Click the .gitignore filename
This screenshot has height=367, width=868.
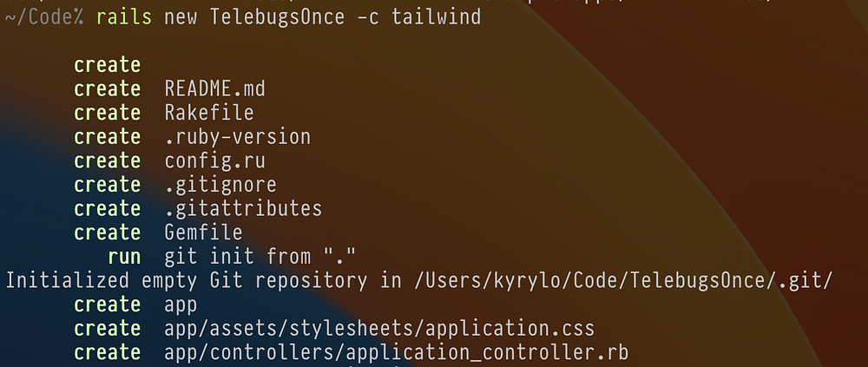coord(220,185)
